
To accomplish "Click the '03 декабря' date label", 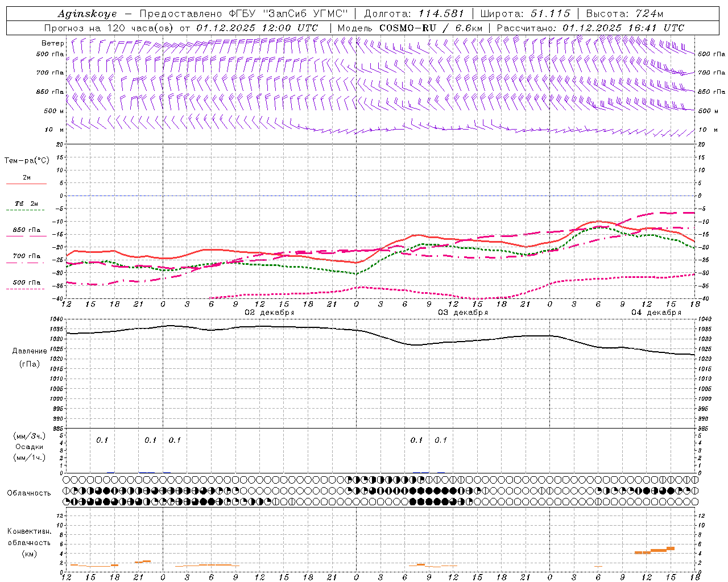I will (463, 313).
